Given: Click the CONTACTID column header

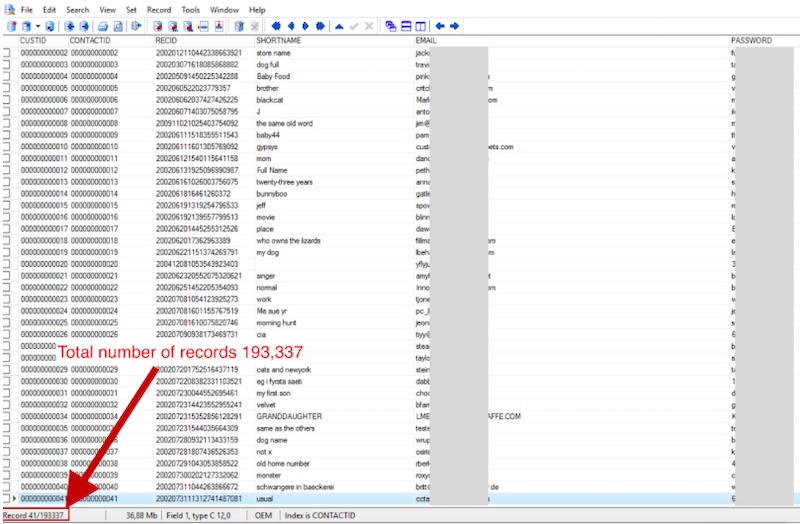Looking at the screenshot, I should (111, 40).
